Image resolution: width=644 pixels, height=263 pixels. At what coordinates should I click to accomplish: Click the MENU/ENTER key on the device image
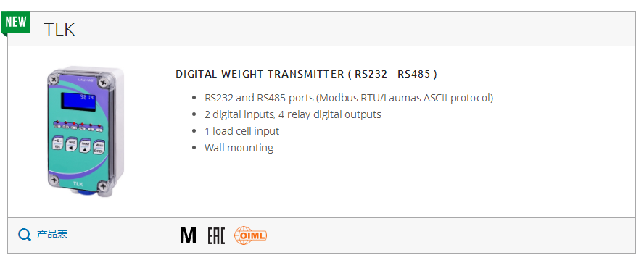98,148
